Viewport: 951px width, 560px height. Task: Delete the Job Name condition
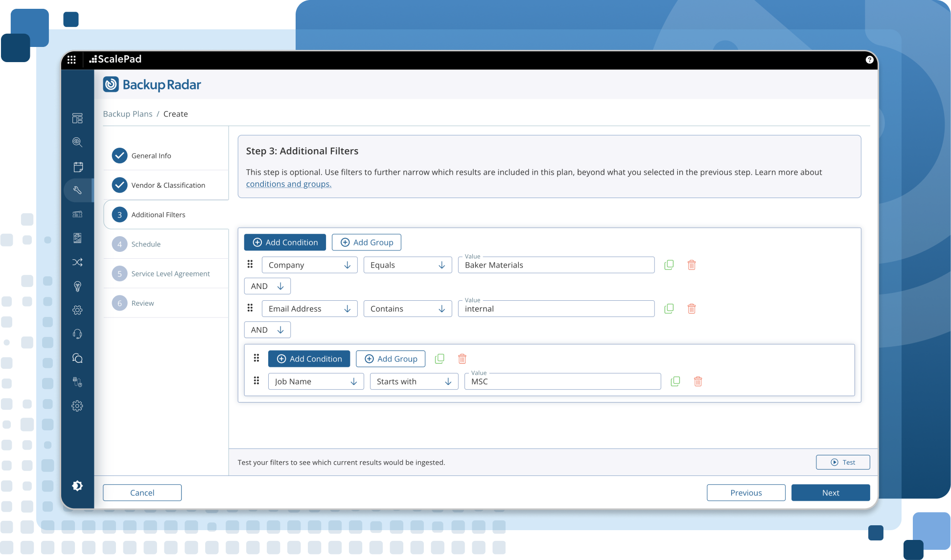click(697, 381)
